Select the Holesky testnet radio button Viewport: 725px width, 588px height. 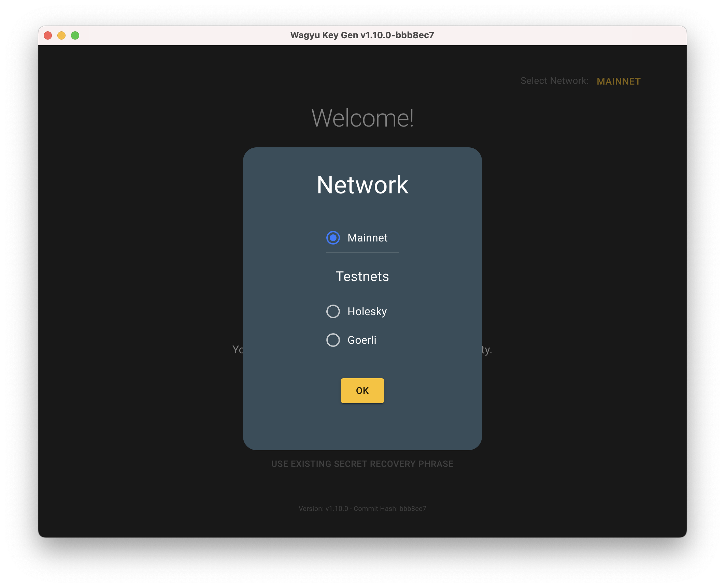(x=333, y=311)
